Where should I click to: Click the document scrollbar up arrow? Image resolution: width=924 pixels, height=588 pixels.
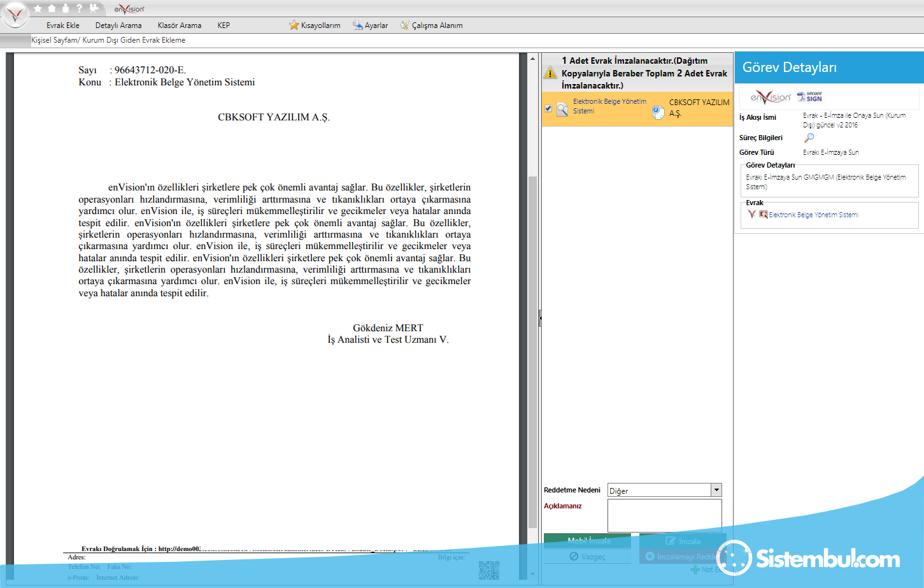(532, 59)
